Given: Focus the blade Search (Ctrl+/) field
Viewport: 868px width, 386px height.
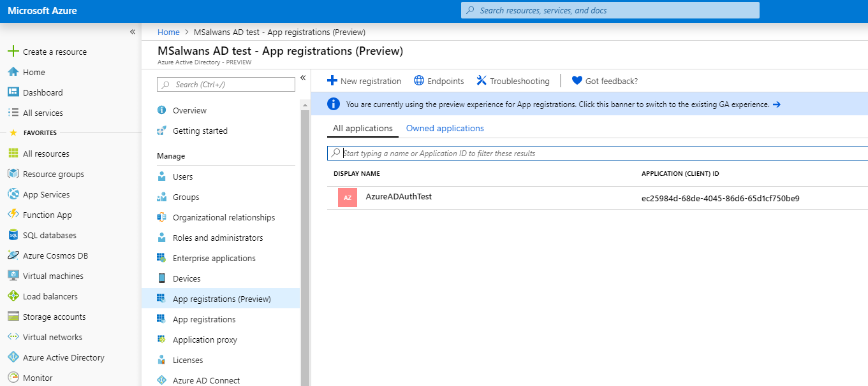Looking at the screenshot, I should [x=226, y=84].
